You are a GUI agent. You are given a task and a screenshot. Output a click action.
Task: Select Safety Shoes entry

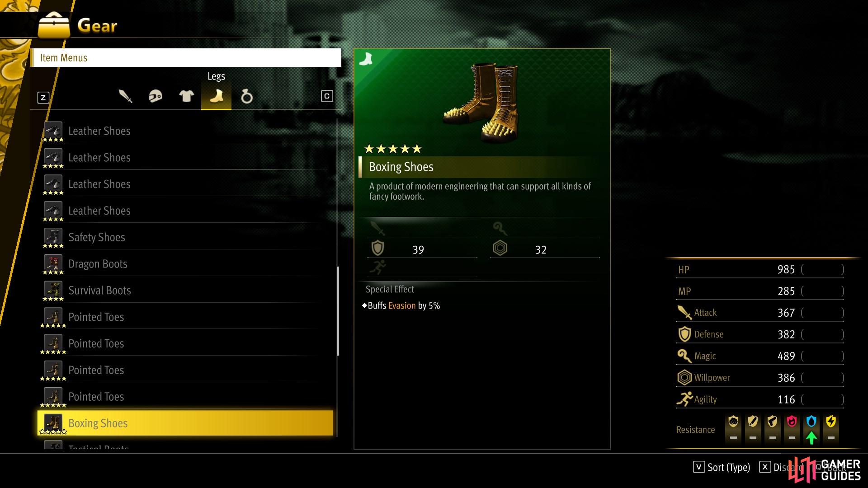185,237
